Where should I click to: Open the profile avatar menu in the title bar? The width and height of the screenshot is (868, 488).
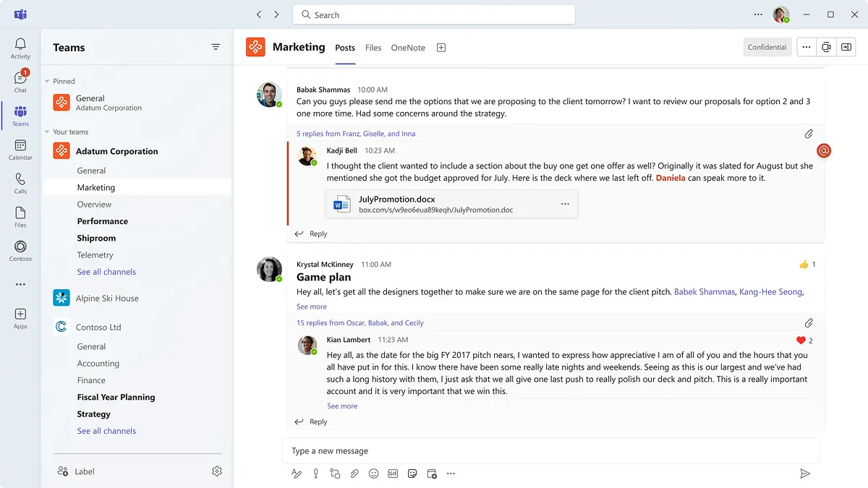click(780, 14)
